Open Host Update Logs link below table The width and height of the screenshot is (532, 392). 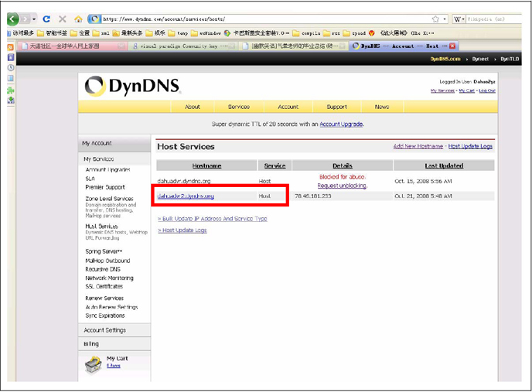click(x=182, y=230)
